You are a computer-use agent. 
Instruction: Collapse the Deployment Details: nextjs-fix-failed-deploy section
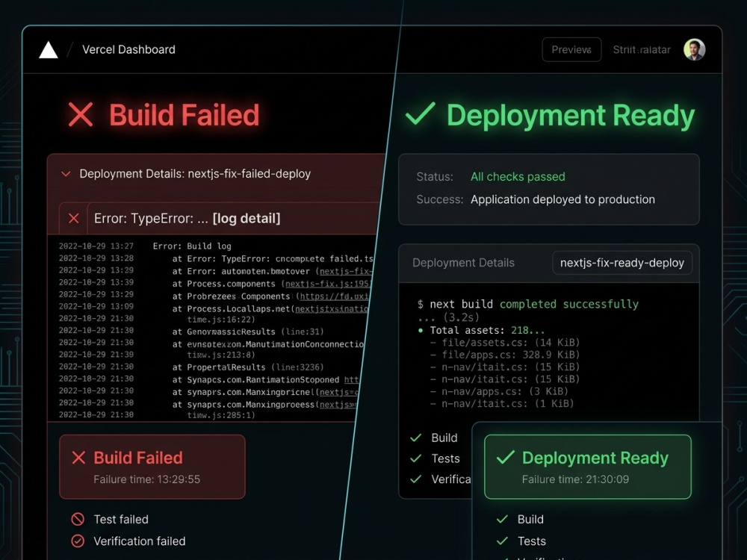tap(66, 174)
